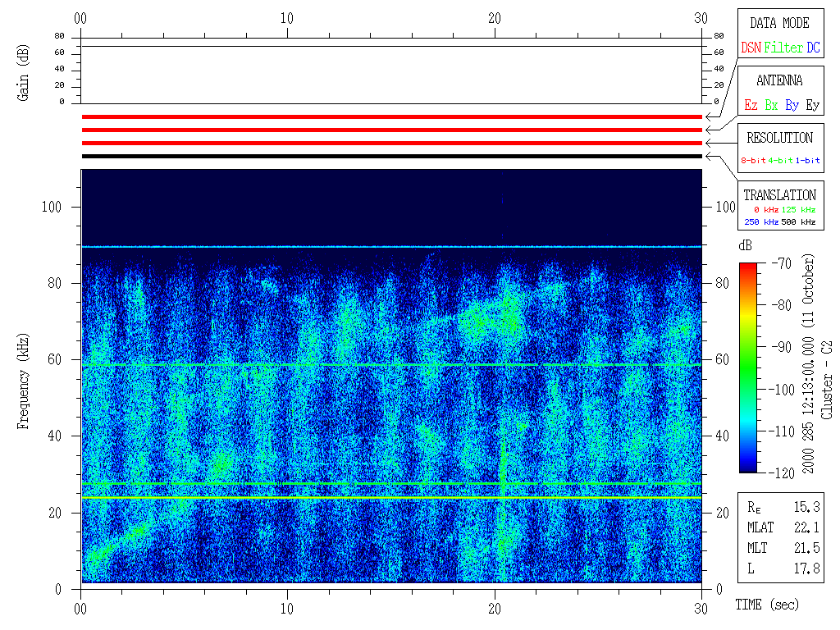
Task: Select the 8-bit resolution legend entry
Action: pos(753,161)
